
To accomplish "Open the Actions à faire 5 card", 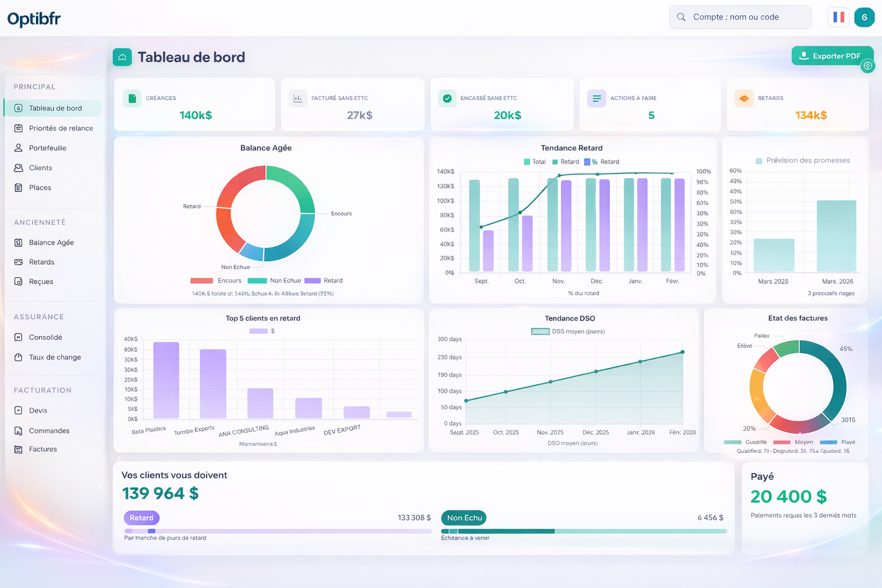I will [x=649, y=105].
